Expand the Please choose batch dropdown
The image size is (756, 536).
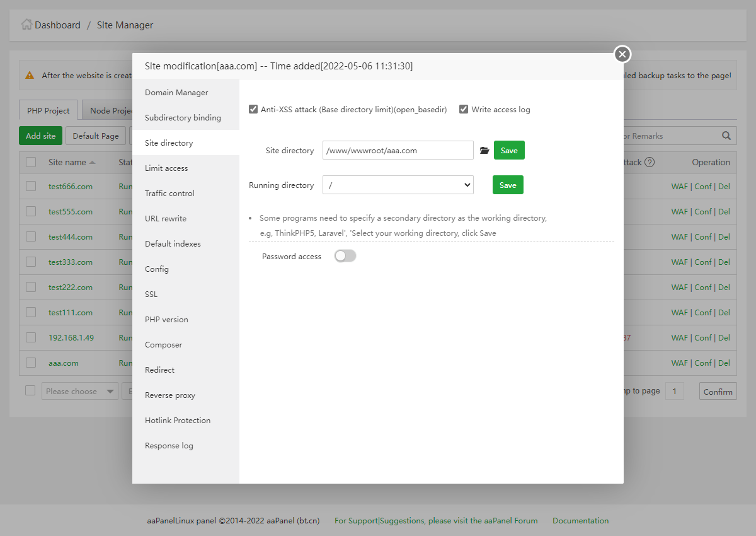coord(80,391)
